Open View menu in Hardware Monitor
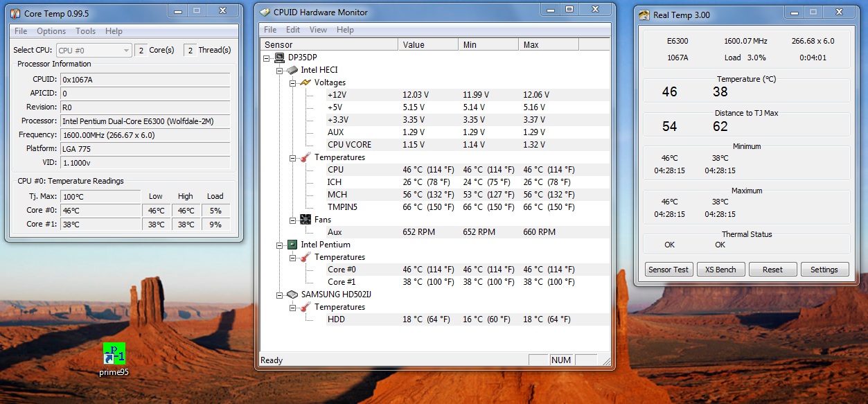868x404 pixels. tap(318, 30)
